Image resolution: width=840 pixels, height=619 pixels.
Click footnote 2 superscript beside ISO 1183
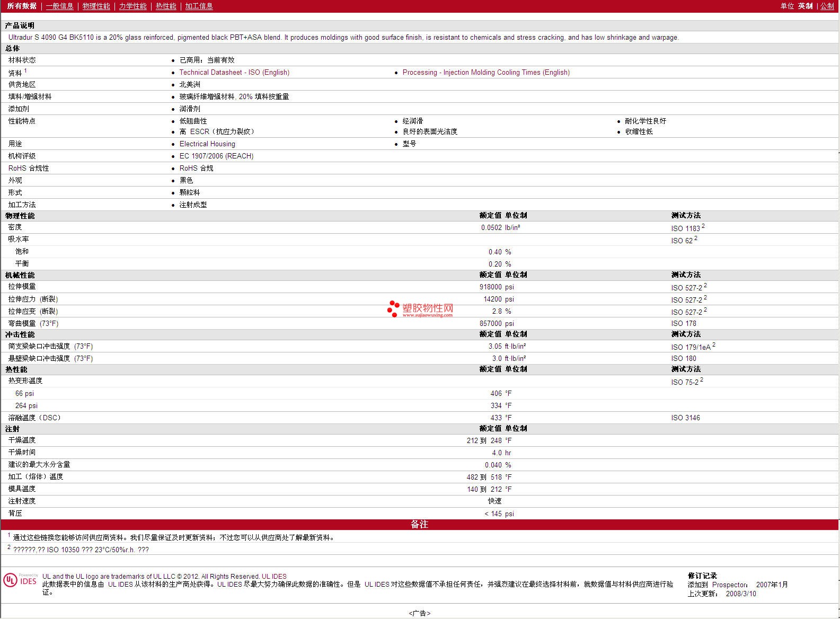pos(703,226)
